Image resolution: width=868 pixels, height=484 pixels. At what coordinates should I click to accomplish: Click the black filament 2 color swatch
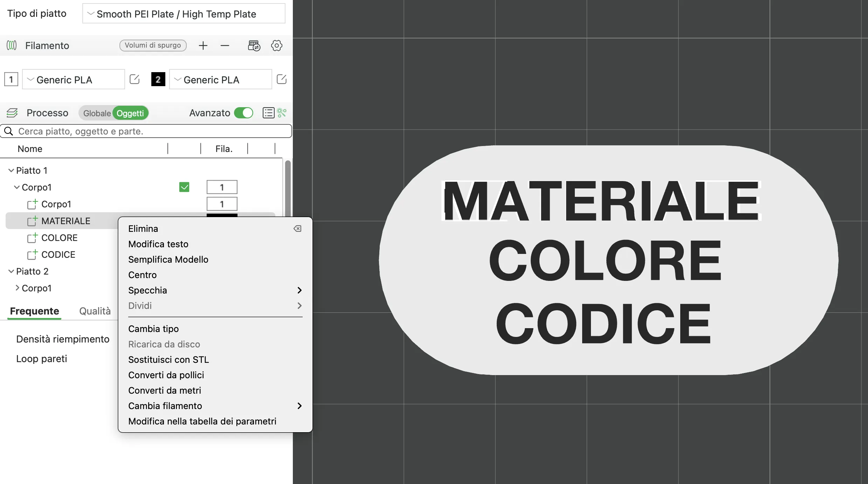158,79
